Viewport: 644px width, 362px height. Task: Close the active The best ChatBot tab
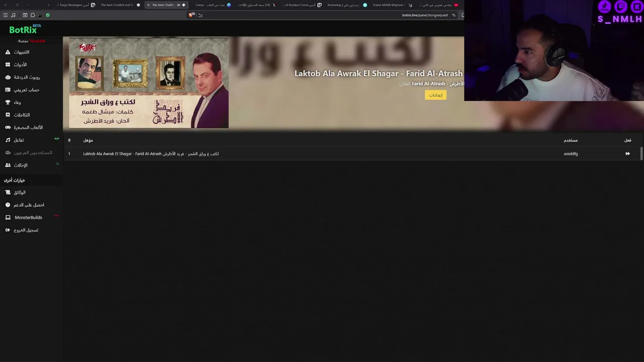148,5
